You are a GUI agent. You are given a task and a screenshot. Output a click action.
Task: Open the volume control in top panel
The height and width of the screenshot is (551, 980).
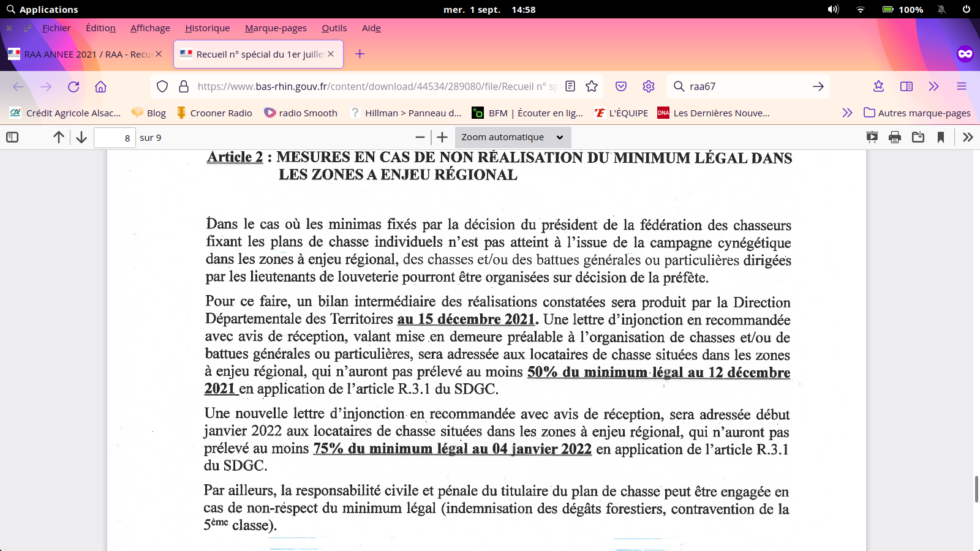[x=833, y=9]
